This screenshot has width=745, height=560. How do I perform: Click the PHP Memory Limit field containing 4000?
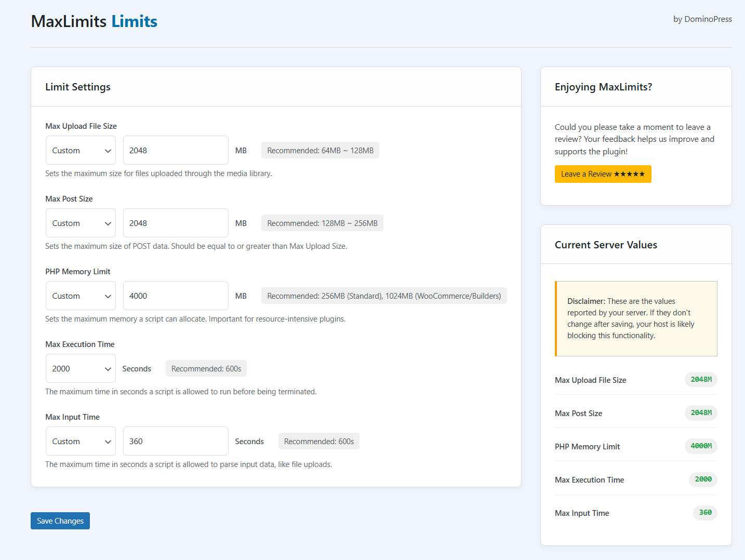pyautogui.click(x=176, y=296)
